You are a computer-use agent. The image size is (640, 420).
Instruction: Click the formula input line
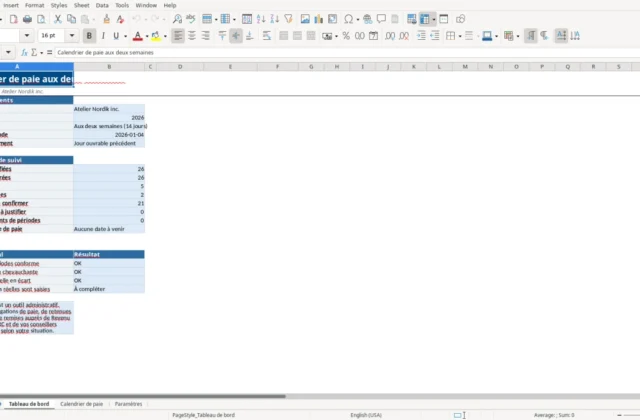tap(347, 52)
